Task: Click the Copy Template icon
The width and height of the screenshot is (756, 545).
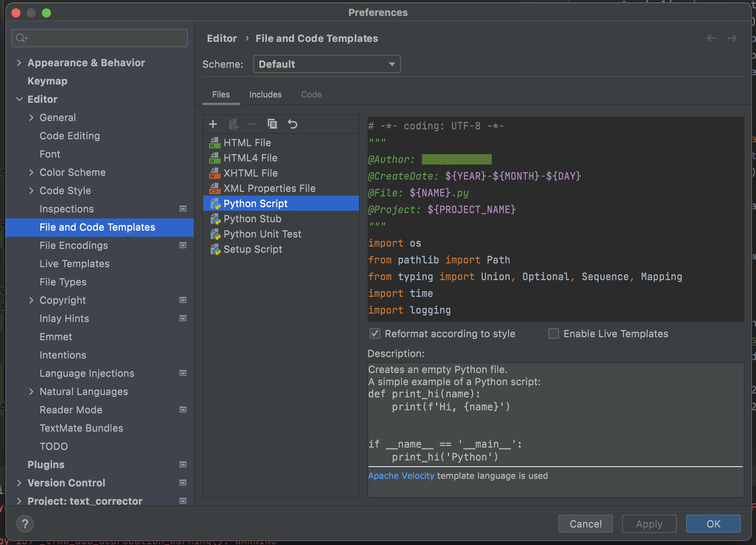Action: click(x=272, y=124)
